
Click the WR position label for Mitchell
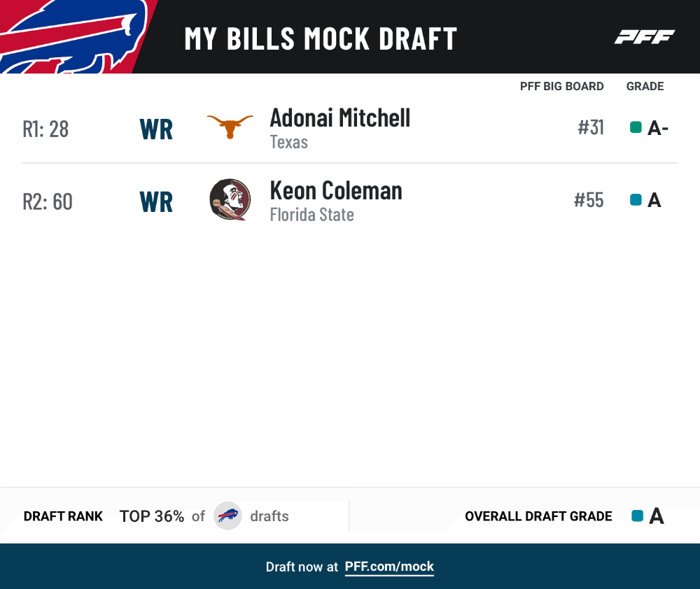156,129
